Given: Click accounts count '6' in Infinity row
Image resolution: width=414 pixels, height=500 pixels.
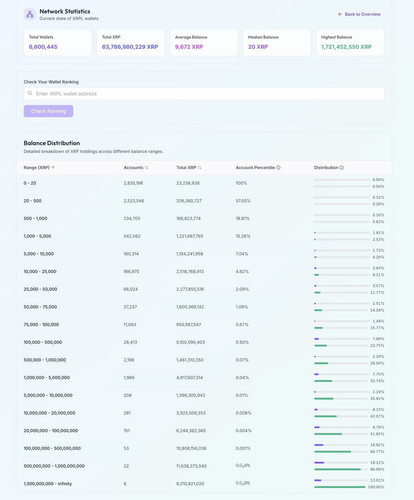Looking at the screenshot, I should pyautogui.click(x=125, y=483).
